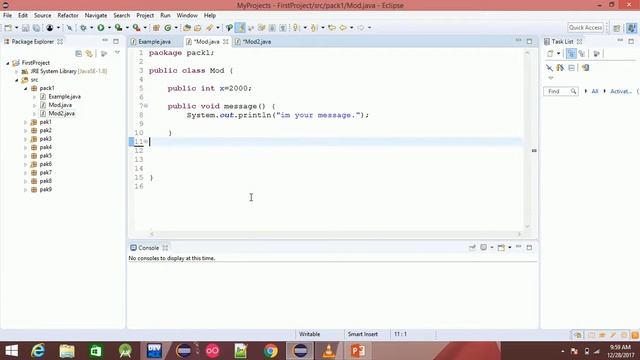The height and width of the screenshot is (360, 640).
Task: Click the New Task icon in Task List
Action: (x=550, y=53)
